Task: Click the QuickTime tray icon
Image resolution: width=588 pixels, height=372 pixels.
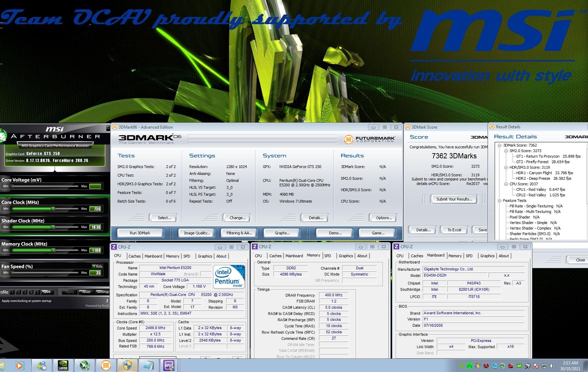Action: click(494, 366)
